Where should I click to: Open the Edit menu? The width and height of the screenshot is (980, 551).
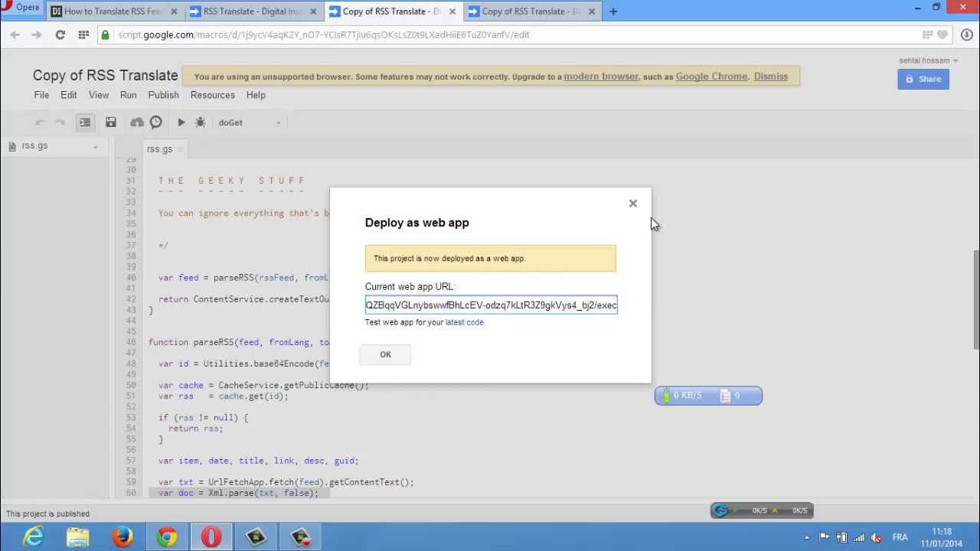69,95
